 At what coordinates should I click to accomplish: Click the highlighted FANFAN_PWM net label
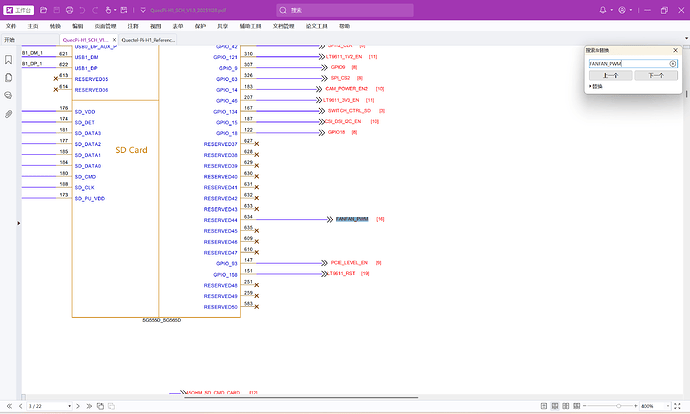point(352,219)
